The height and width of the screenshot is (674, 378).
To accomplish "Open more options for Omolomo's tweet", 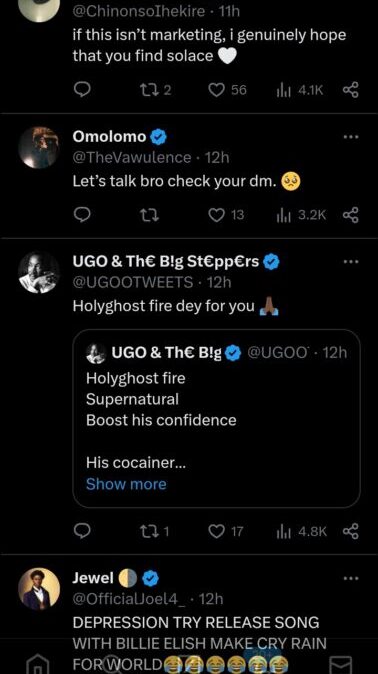I will 350,137.
